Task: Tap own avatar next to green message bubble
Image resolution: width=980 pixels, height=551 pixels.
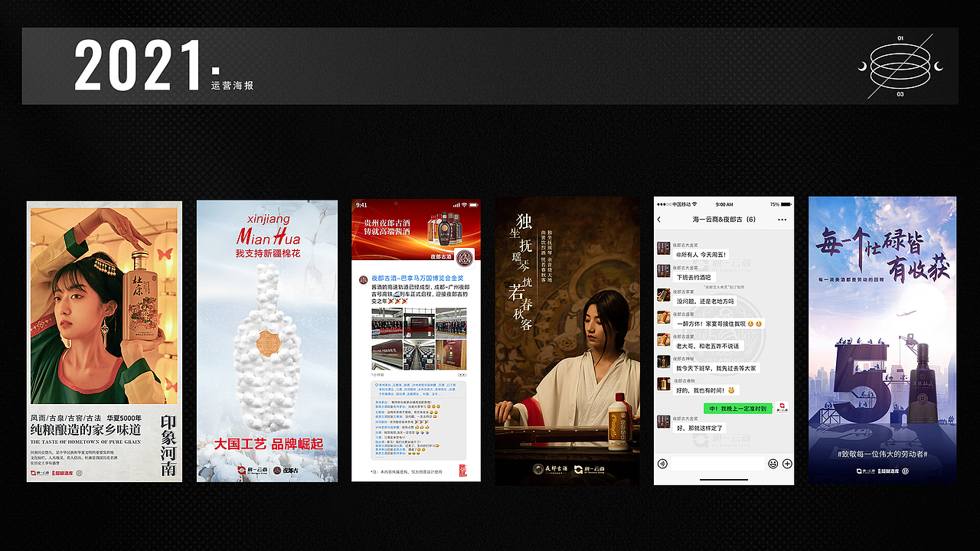Action: click(x=783, y=408)
